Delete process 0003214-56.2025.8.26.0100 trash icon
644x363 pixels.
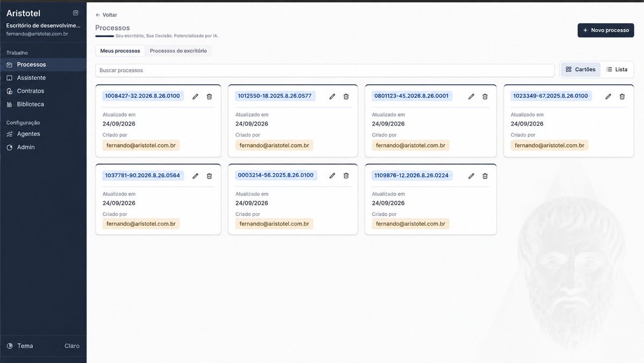[x=346, y=175]
